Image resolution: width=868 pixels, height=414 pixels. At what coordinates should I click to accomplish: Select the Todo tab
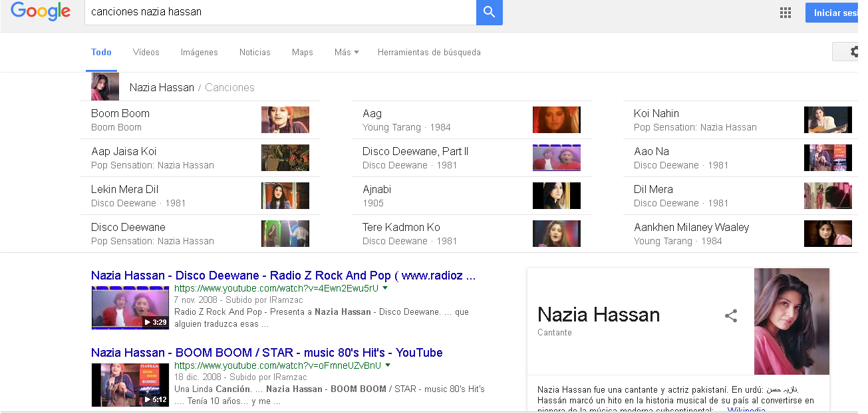101,52
